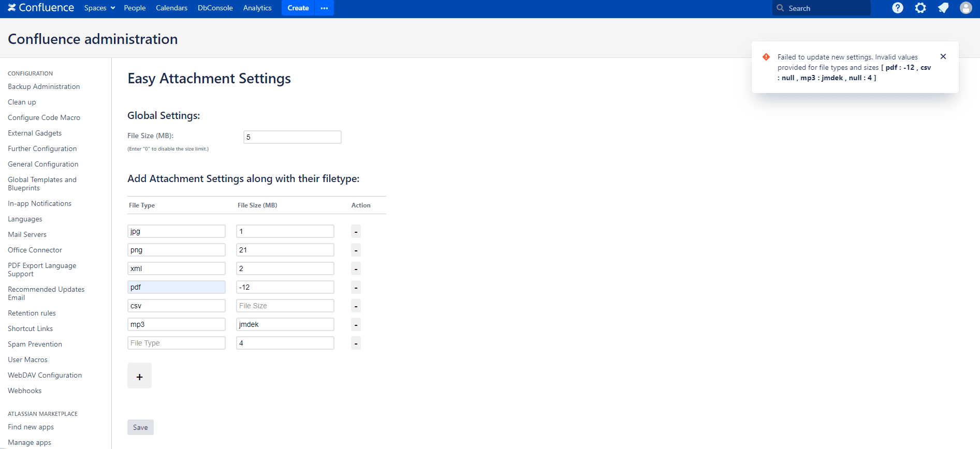Image resolution: width=980 pixels, height=449 pixels.
Task: Open the settings gear icon
Action: [x=920, y=8]
